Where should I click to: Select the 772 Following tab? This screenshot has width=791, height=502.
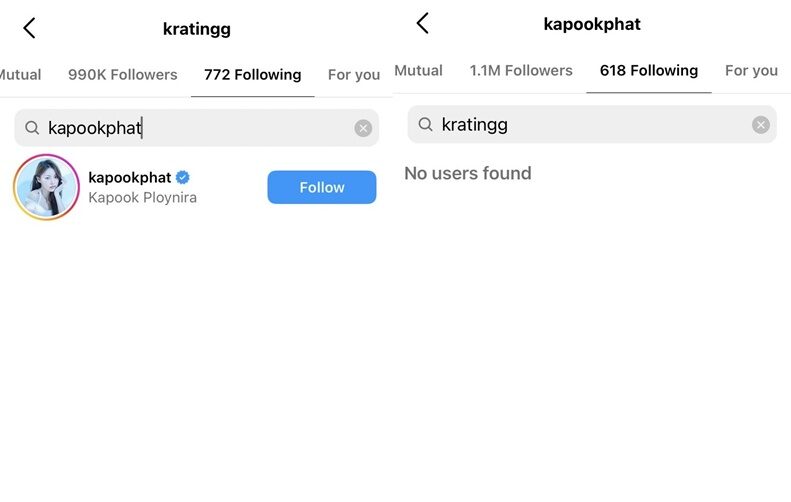252,74
